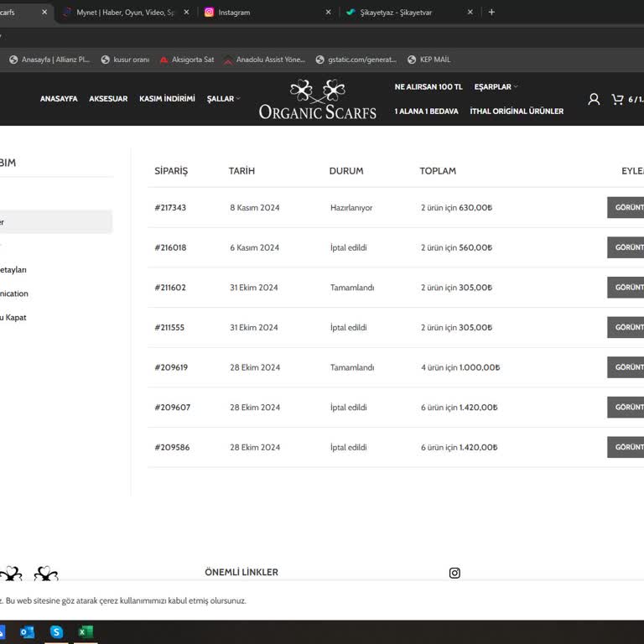Expand the ŞALLAR dropdown menu
Screen dimensions: 644x644
(223, 99)
